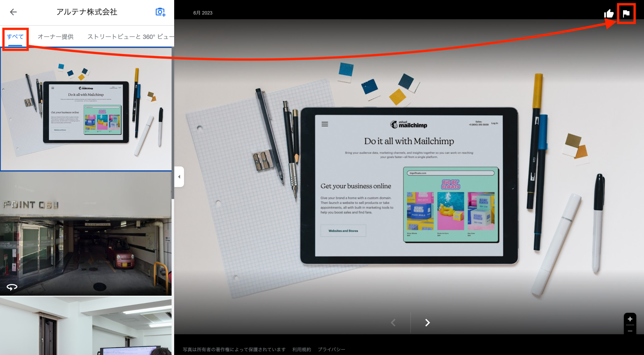Image resolution: width=644 pixels, height=355 pixels.
Task: Add a photo with the camera icon
Action: tap(160, 12)
